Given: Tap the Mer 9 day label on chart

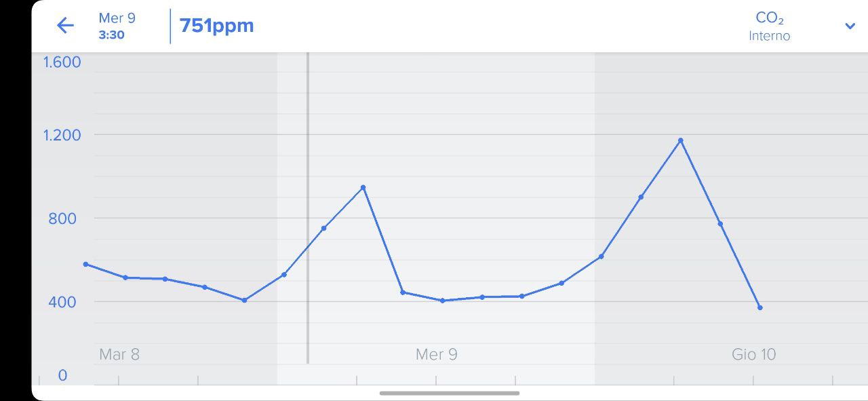Looking at the screenshot, I should pos(436,354).
